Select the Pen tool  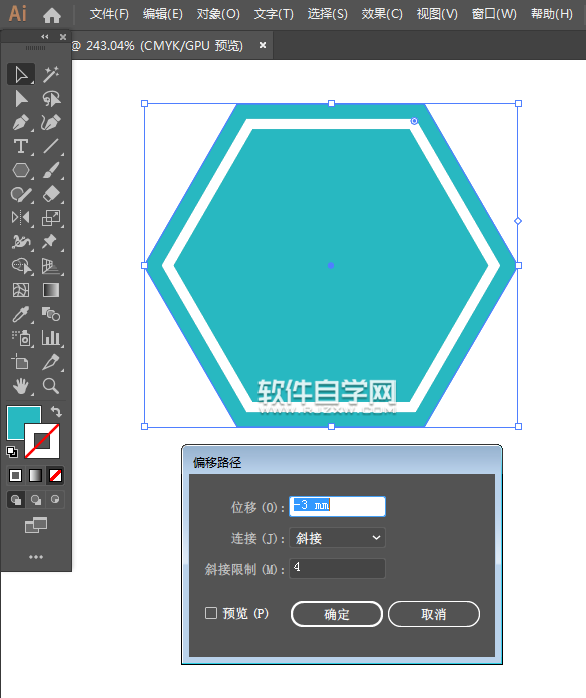point(20,123)
